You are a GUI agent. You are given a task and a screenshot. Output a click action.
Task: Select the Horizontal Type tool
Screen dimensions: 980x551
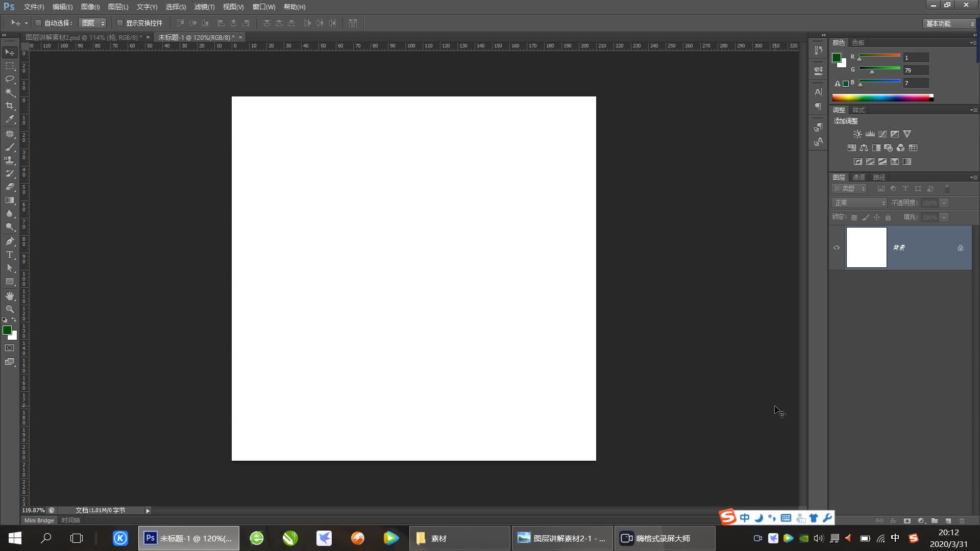[x=10, y=255]
